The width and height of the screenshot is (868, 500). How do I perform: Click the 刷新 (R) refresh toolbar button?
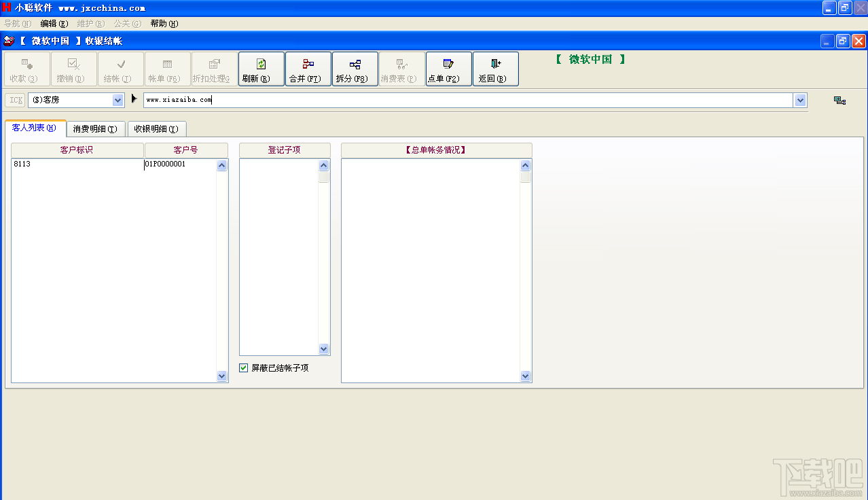261,69
